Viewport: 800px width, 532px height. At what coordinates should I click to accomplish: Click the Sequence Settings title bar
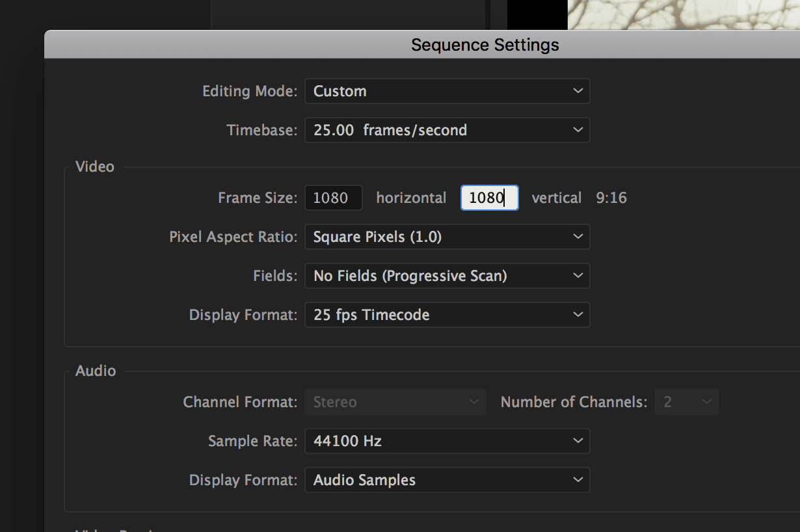pos(485,44)
